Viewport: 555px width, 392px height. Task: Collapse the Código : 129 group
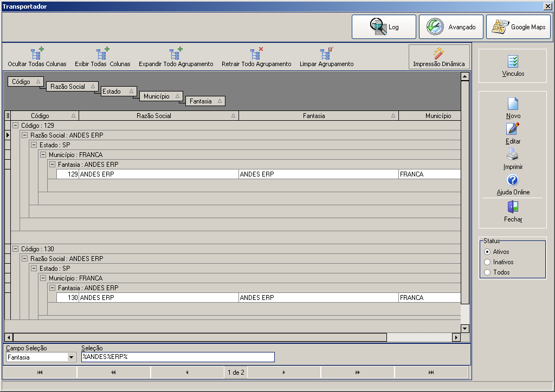[x=16, y=125]
